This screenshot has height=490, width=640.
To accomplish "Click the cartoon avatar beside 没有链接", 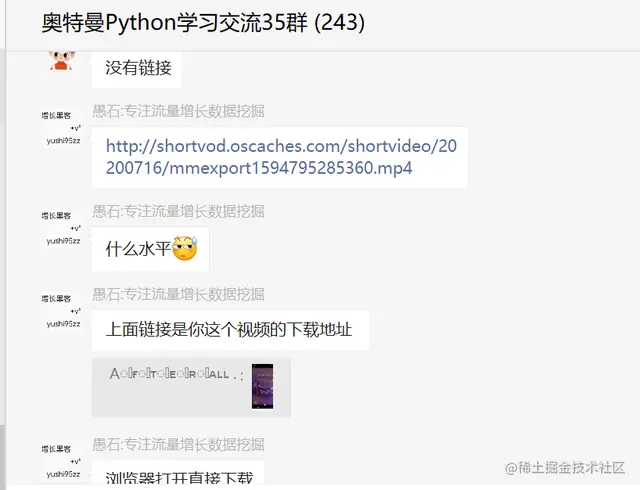I will coord(62,60).
